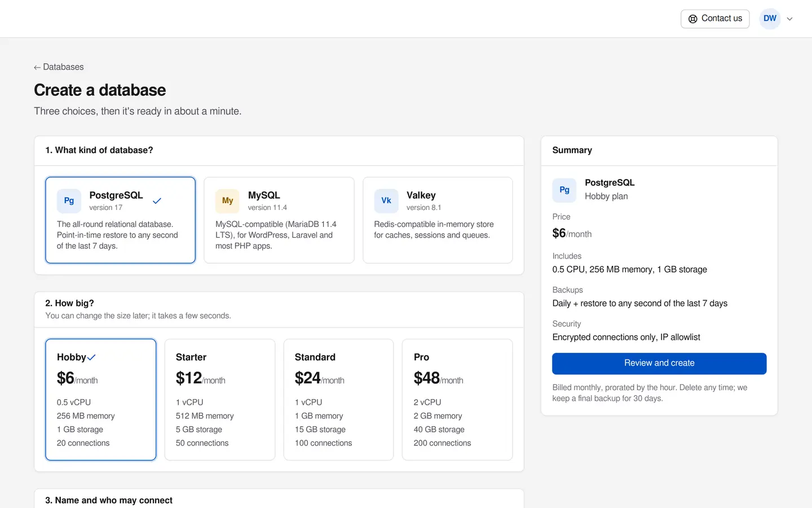
Task: Click 'Encrypted connections only, IP allowlist' text
Action: tap(626, 337)
